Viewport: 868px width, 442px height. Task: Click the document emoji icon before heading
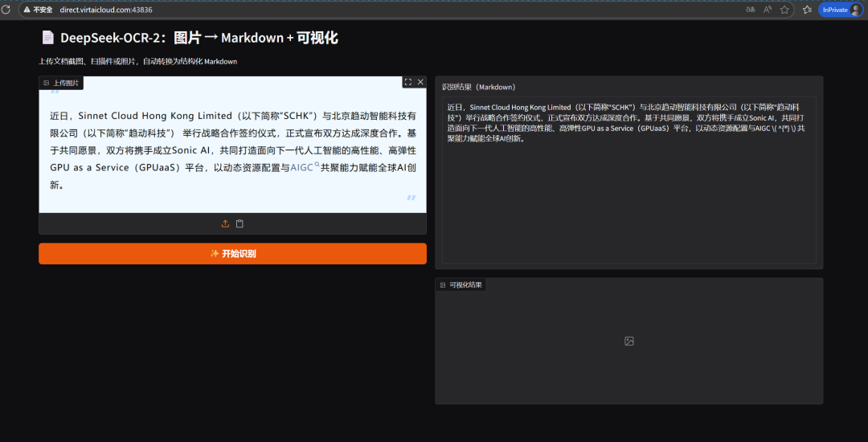(x=48, y=38)
